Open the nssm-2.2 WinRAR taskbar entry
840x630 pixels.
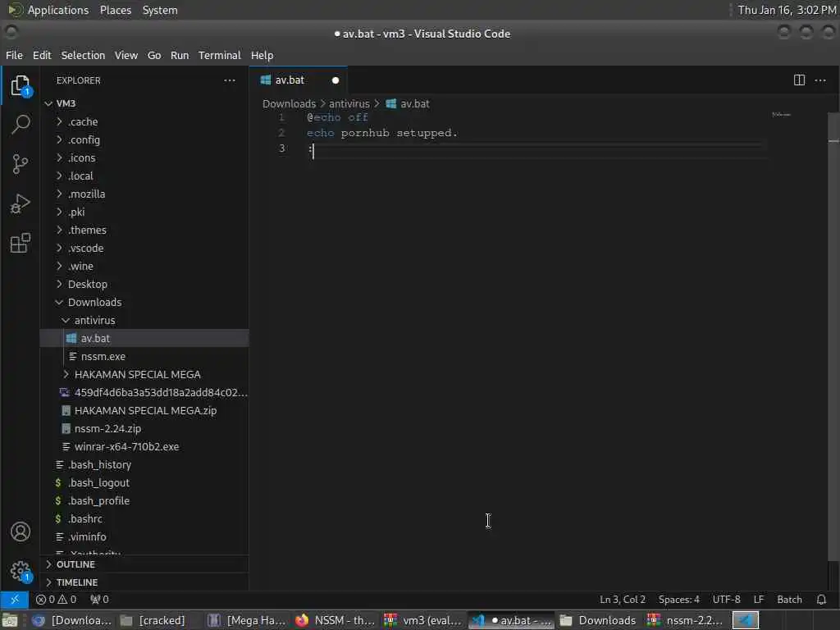(x=686, y=620)
